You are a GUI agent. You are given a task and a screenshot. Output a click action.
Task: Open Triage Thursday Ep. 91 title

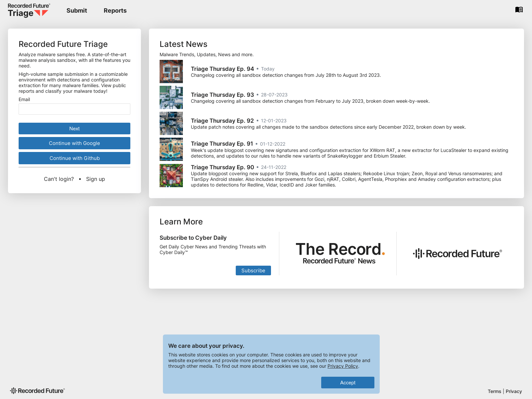(x=222, y=144)
